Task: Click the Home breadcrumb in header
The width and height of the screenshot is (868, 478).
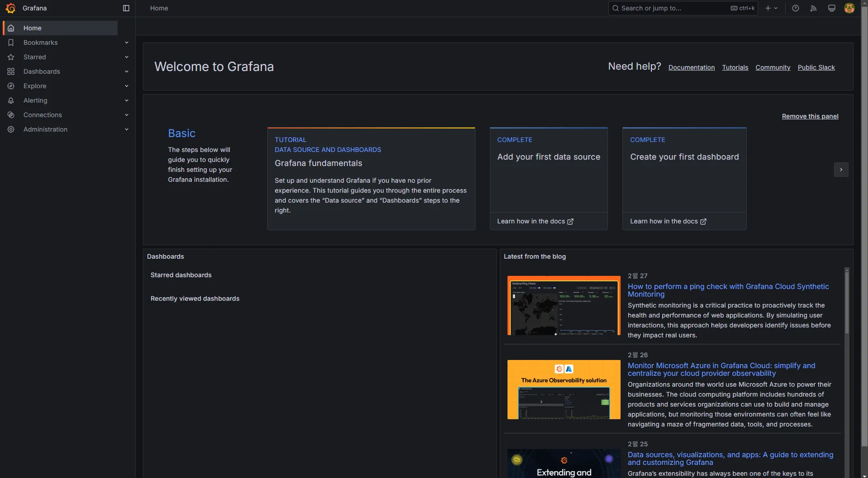Action: (x=159, y=8)
